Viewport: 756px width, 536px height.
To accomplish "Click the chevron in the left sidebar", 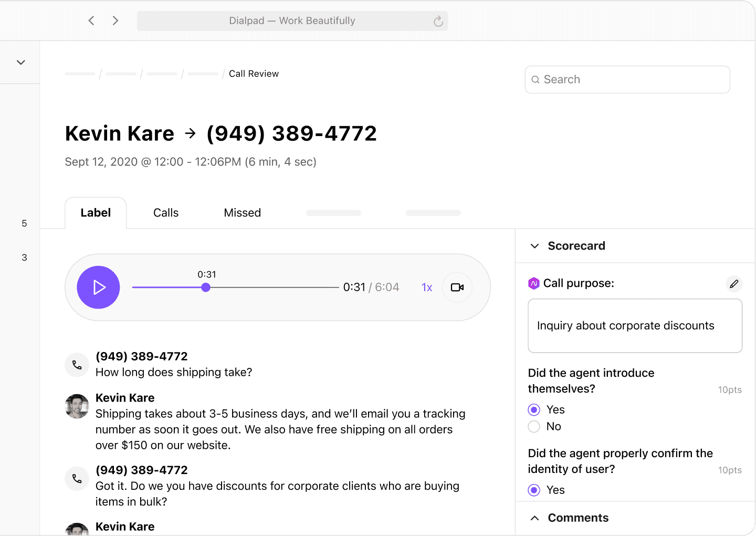I will 20,62.
